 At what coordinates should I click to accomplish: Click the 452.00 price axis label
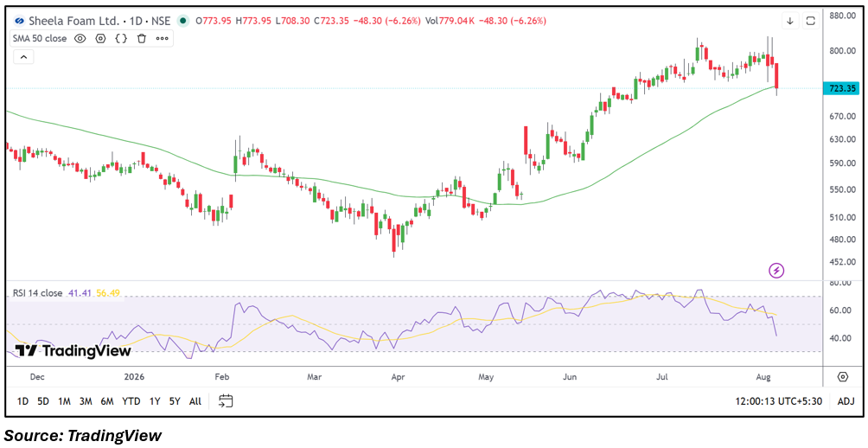click(843, 261)
